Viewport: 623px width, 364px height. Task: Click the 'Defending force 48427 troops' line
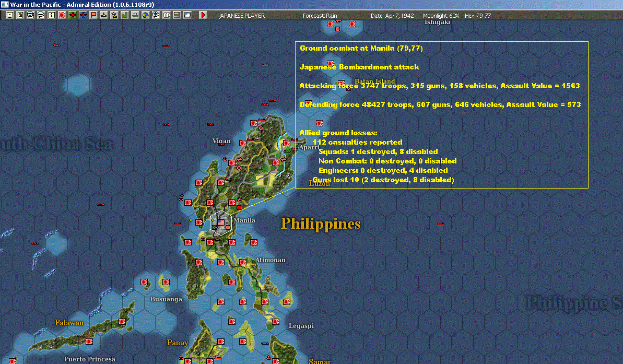point(440,104)
